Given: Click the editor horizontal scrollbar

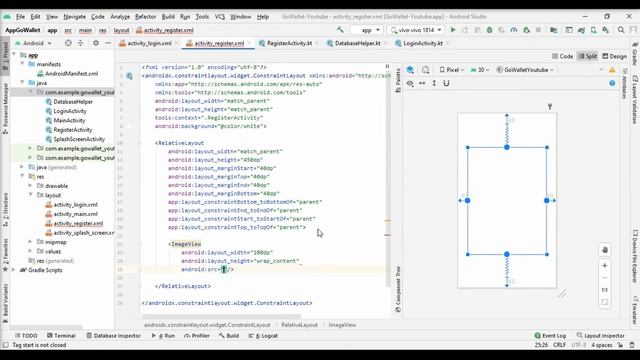Looking at the screenshot, I should pos(221,316).
